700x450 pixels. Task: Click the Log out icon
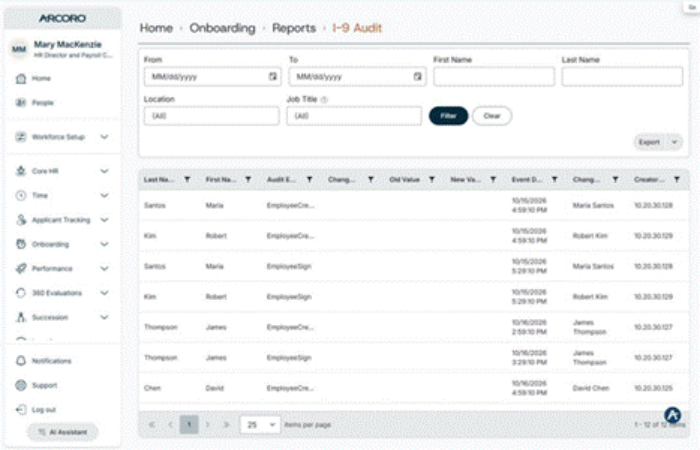(x=21, y=409)
